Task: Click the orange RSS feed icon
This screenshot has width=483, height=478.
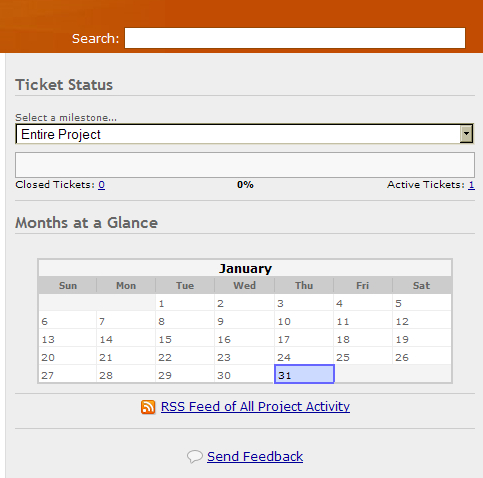Action: click(x=148, y=407)
